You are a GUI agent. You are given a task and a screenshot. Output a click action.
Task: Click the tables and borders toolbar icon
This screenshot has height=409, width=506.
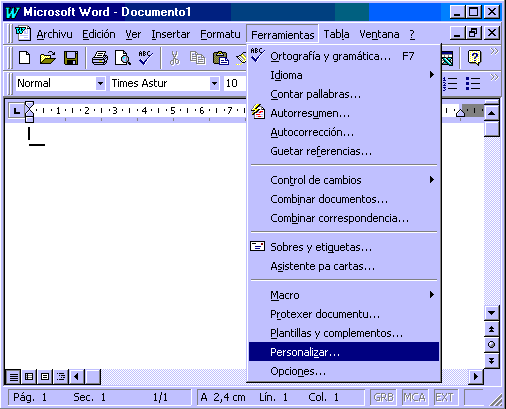(447, 58)
